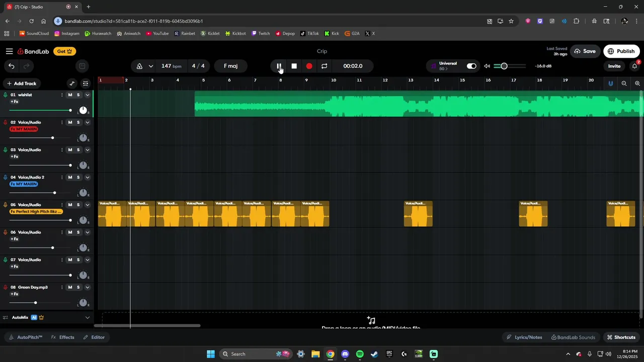Open options menu for 08 Green Day.mp3 track
The width and height of the screenshot is (644, 362).
pos(62,287)
